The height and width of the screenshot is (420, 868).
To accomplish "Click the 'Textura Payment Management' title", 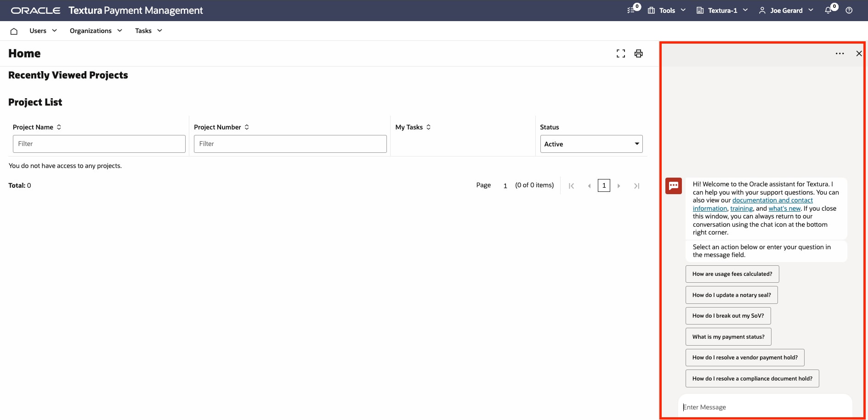I will 136,11.
